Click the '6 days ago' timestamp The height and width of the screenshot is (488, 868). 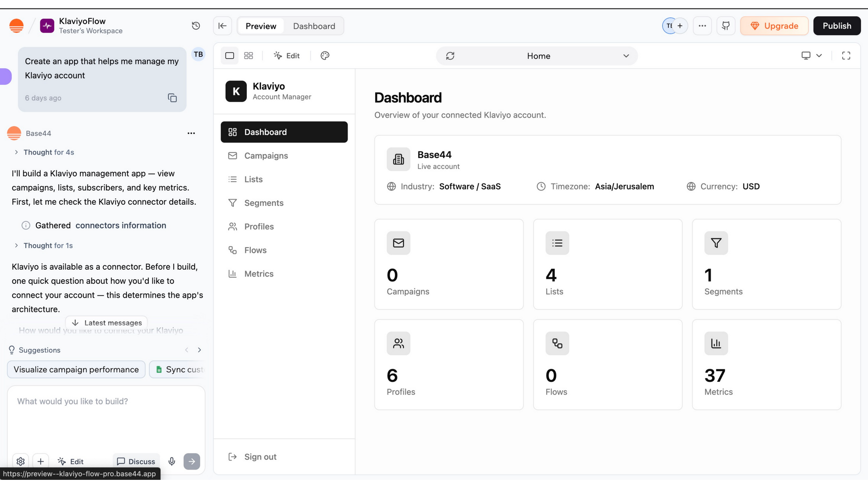pyautogui.click(x=43, y=98)
